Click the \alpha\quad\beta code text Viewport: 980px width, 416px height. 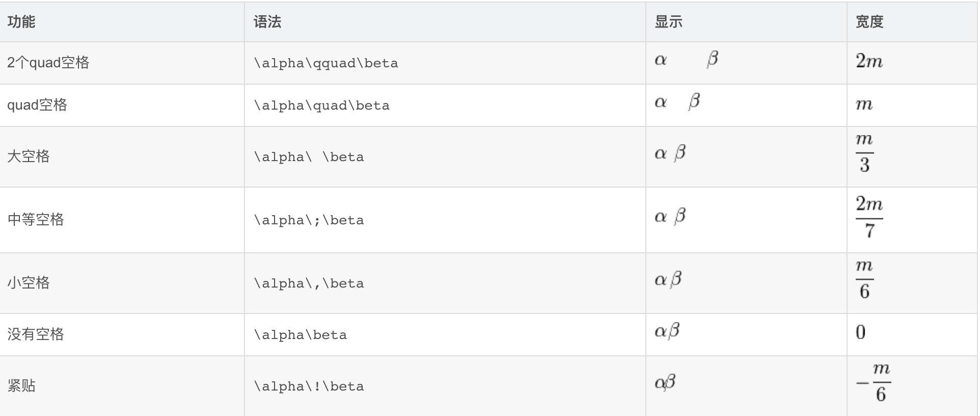click(x=322, y=106)
